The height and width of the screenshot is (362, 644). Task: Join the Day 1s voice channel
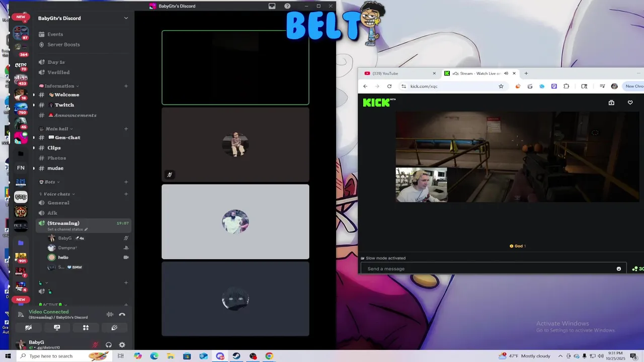pyautogui.click(x=56, y=62)
